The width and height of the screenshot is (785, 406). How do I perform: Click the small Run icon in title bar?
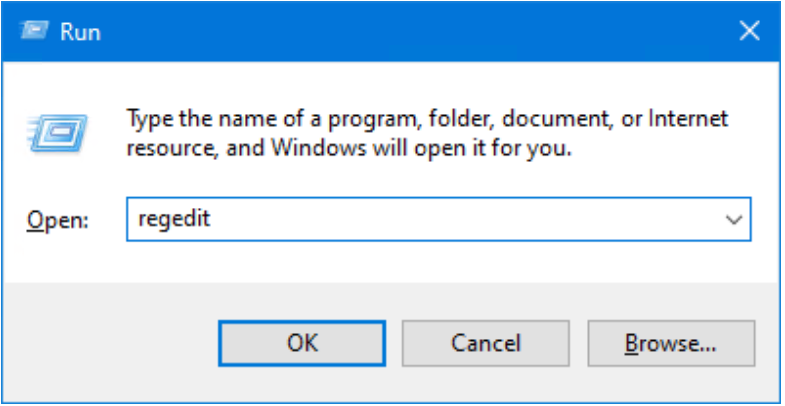point(37,30)
